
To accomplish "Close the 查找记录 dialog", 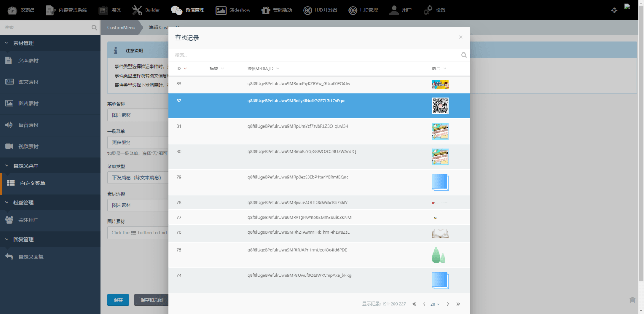I will pyautogui.click(x=460, y=37).
